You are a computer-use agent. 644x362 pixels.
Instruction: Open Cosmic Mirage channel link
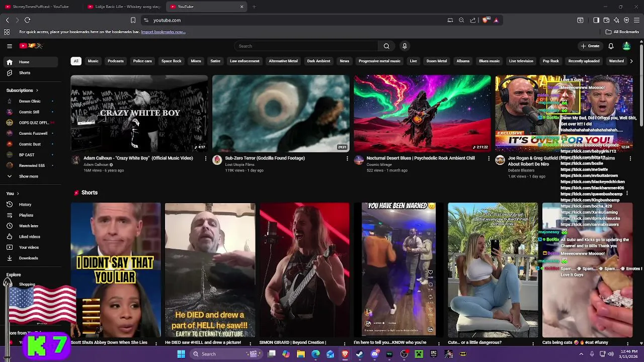(x=379, y=164)
